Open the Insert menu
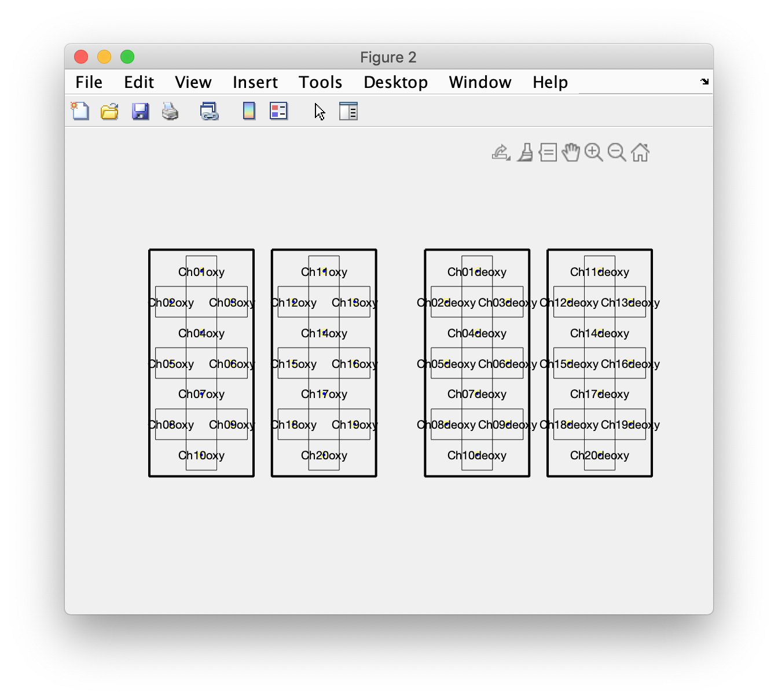 click(x=255, y=82)
